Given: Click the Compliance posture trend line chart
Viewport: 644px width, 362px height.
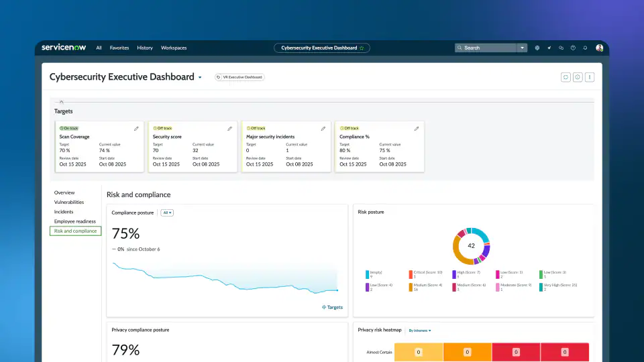Looking at the screenshot, I should 225,278.
